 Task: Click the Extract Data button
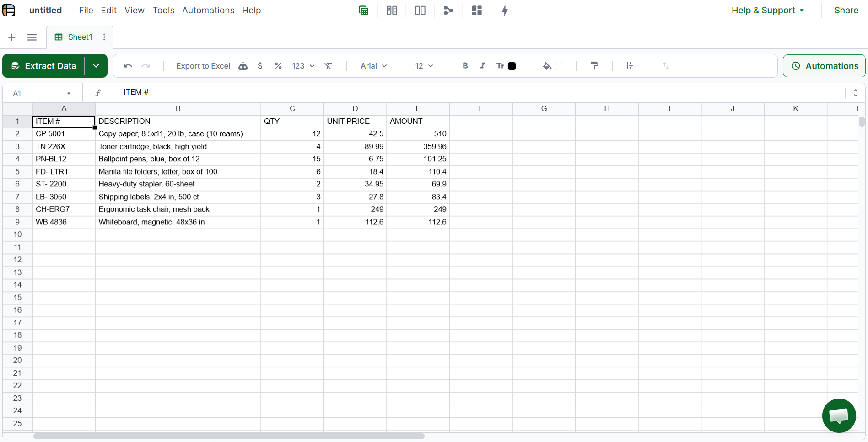coord(44,66)
